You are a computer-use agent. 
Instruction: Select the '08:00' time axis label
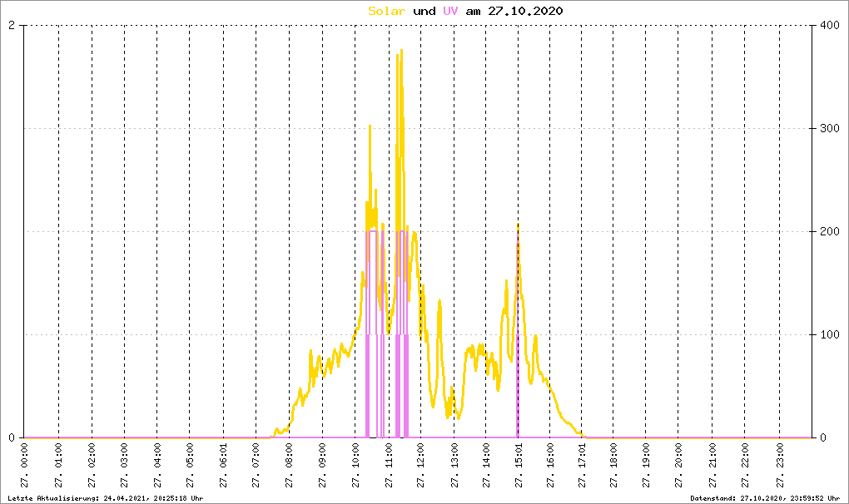289,465
